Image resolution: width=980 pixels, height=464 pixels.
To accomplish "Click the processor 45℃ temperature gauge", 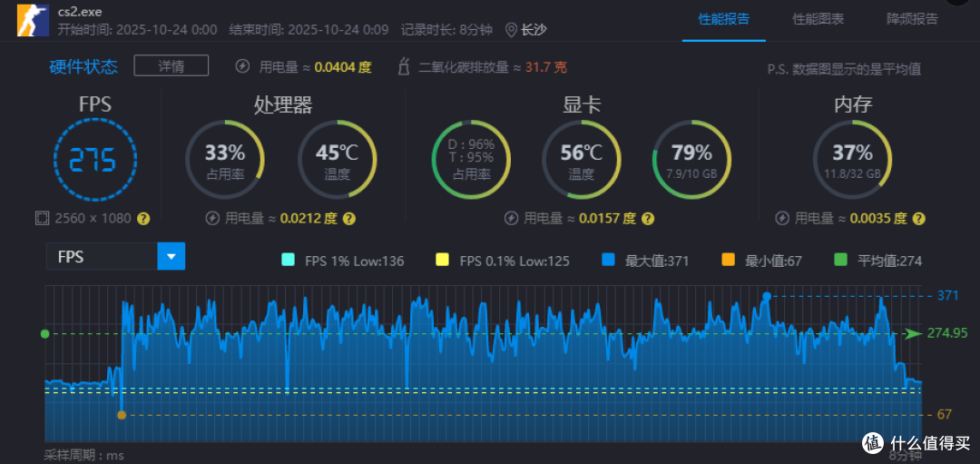I will [337, 160].
